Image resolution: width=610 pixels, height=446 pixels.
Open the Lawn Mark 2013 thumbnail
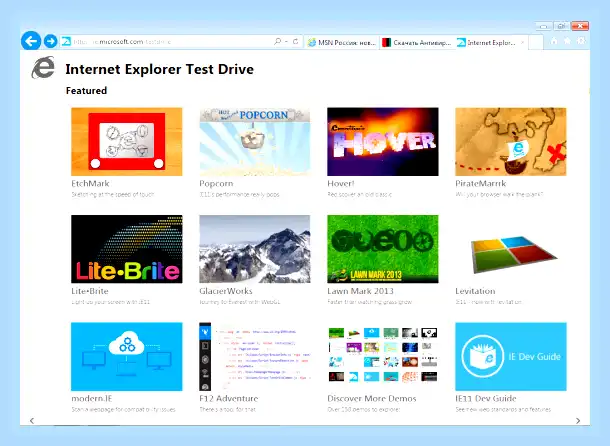(383, 249)
